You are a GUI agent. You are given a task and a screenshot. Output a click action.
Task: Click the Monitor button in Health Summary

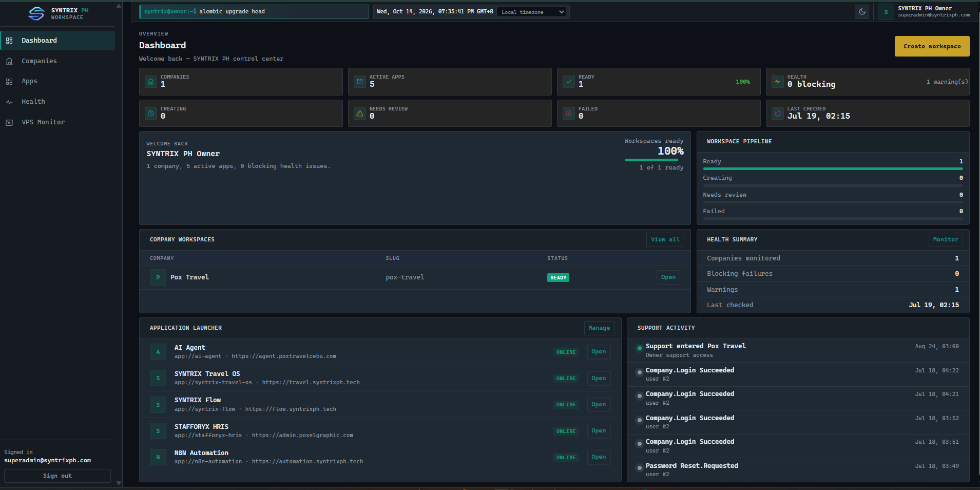pyautogui.click(x=945, y=240)
